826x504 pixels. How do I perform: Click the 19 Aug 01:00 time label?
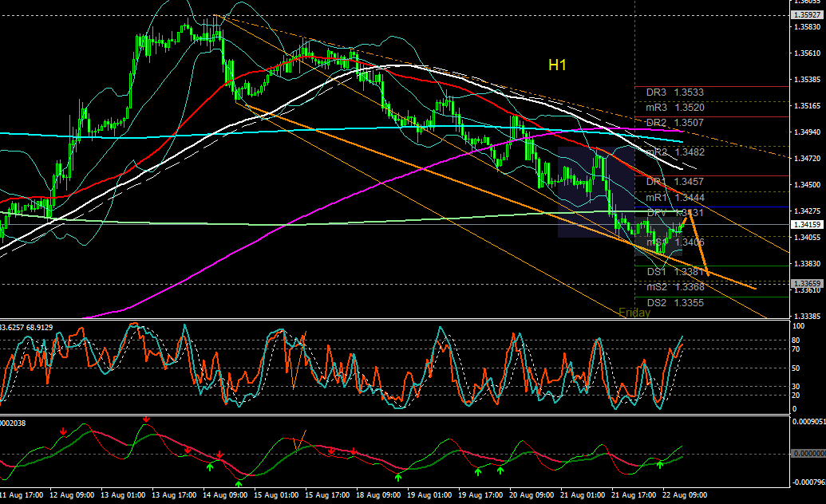click(429, 495)
